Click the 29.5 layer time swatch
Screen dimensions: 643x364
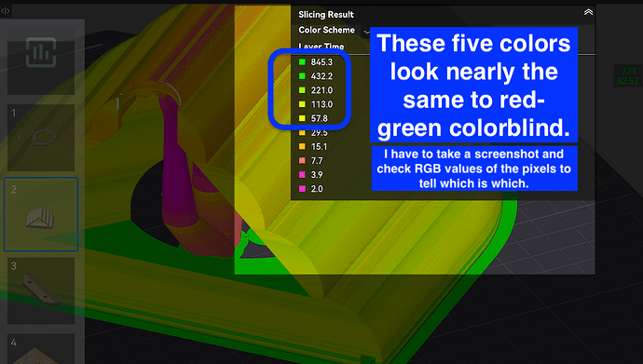(x=302, y=133)
